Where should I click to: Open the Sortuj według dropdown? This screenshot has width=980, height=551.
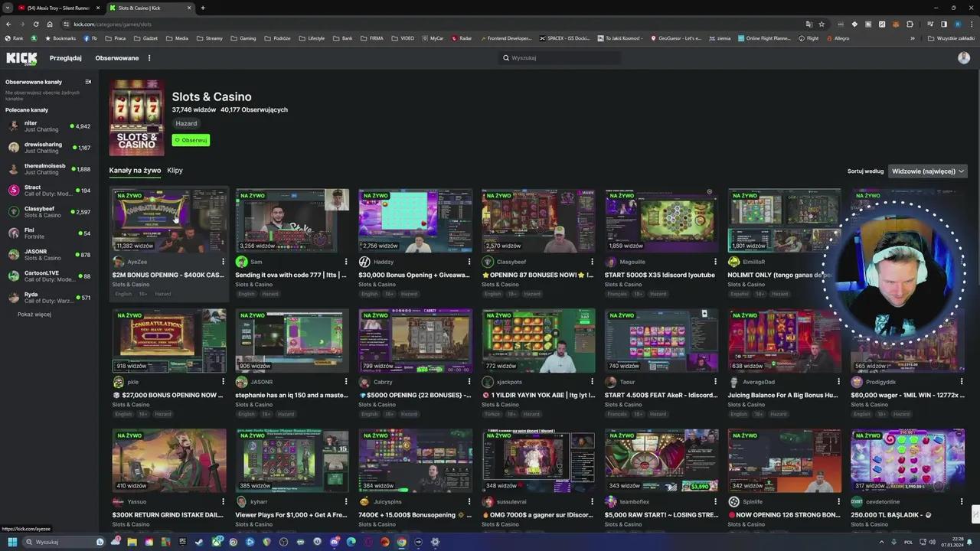click(928, 171)
